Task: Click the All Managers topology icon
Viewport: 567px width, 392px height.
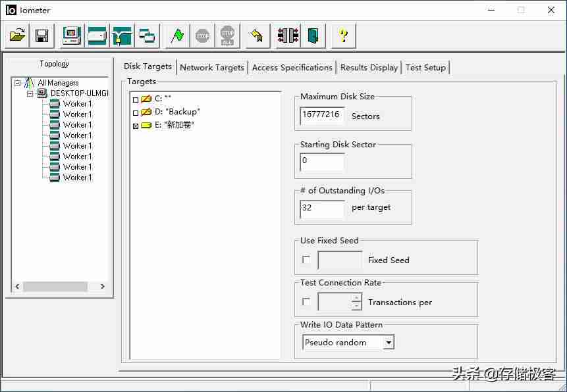Action: pyautogui.click(x=29, y=83)
